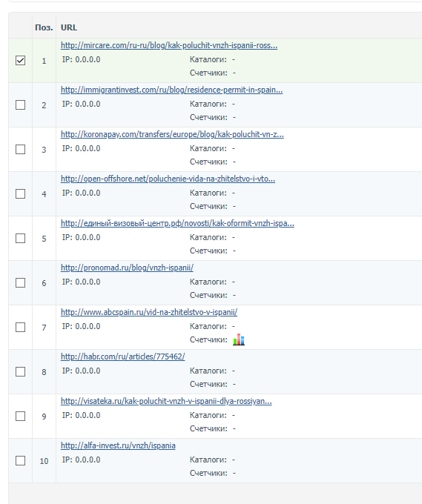Enable the checkbox for position 5
This screenshot has height=504, width=422.
click(20, 238)
